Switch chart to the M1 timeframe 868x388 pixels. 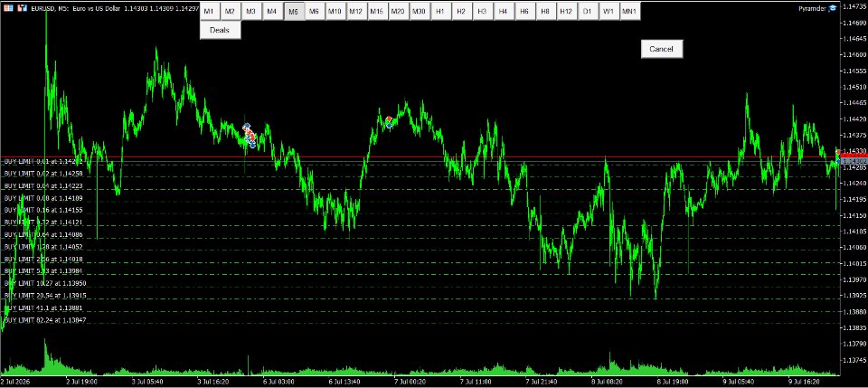209,11
